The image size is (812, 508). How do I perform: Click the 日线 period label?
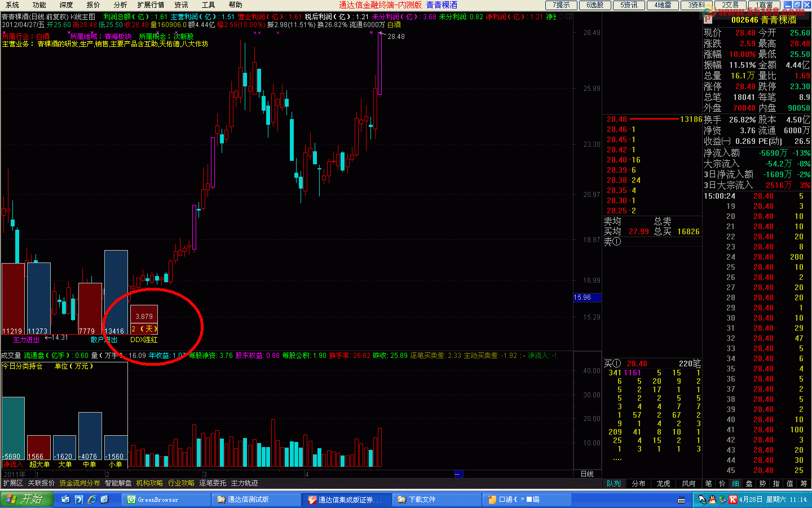tap(587, 474)
